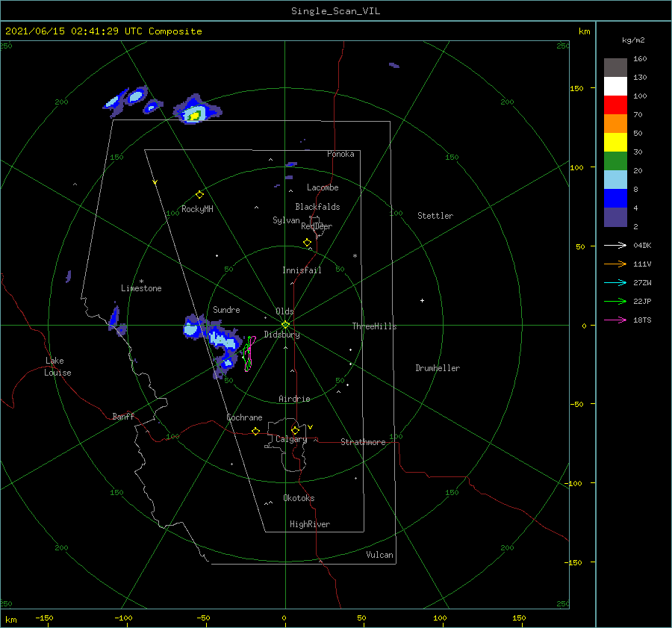Click the RedDeer city label
Image resolution: width=672 pixels, height=628 pixels.
[317, 226]
